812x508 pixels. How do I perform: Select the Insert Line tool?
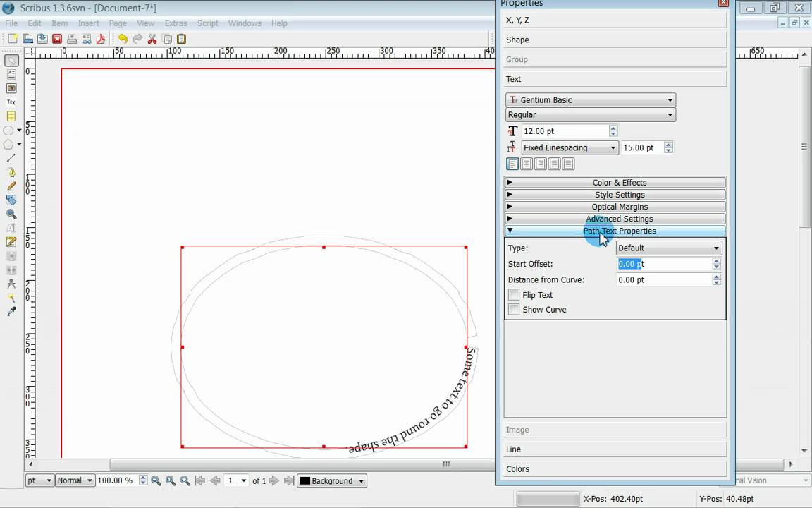(11, 157)
